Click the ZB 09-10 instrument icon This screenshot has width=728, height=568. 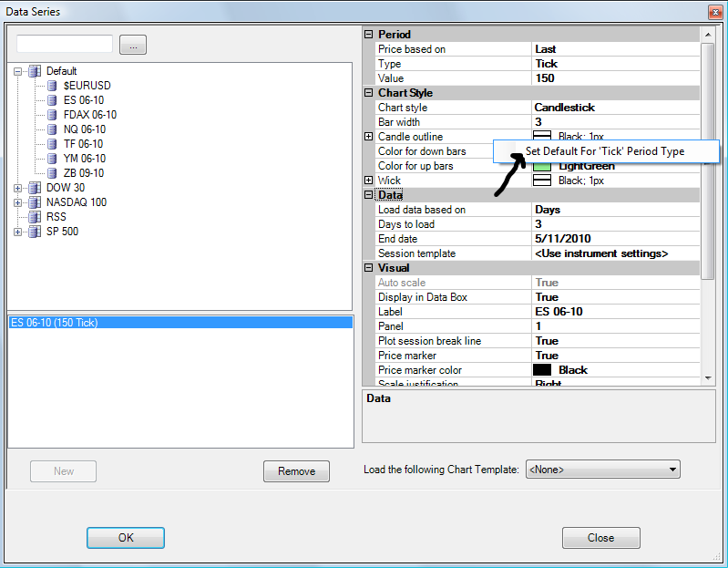coord(53,173)
